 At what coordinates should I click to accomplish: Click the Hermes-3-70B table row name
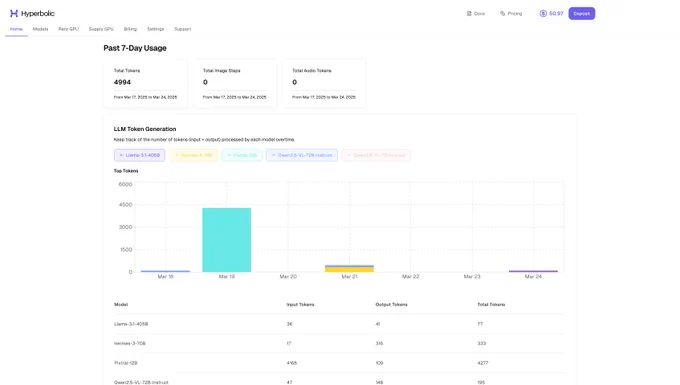[x=130, y=343]
